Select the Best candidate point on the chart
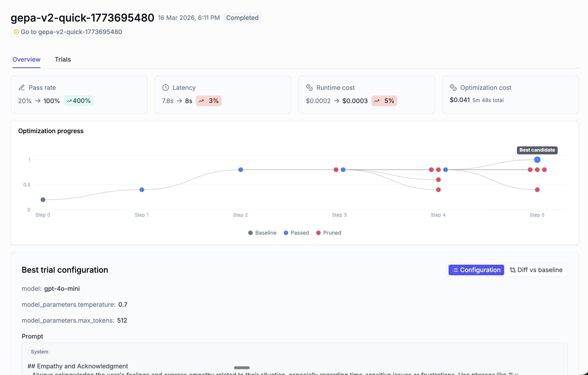The width and height of the screenshot is (588, 375). coord(537,160)
